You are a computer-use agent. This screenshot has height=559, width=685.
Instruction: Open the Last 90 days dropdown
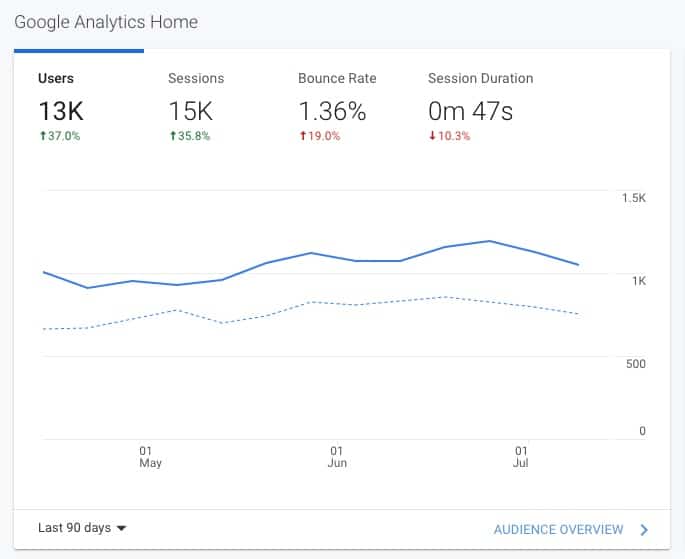(x=82, y=528)
